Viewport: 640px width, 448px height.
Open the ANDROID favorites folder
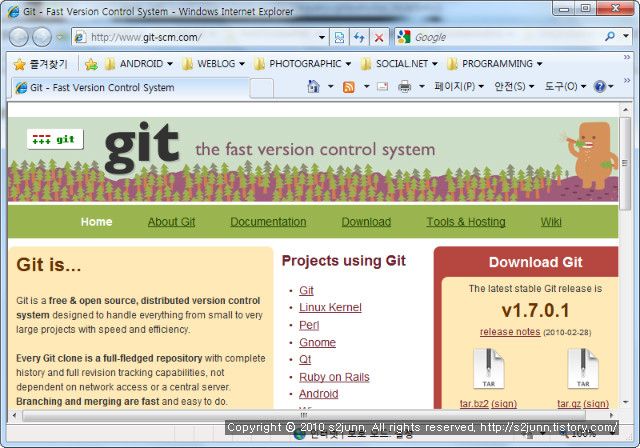(138, 64)
